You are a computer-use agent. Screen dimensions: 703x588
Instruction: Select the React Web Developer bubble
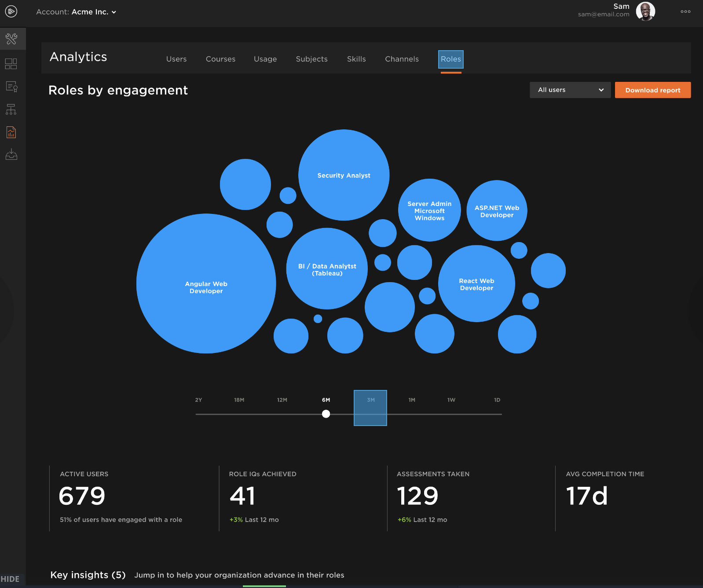(x=476, y=283)
